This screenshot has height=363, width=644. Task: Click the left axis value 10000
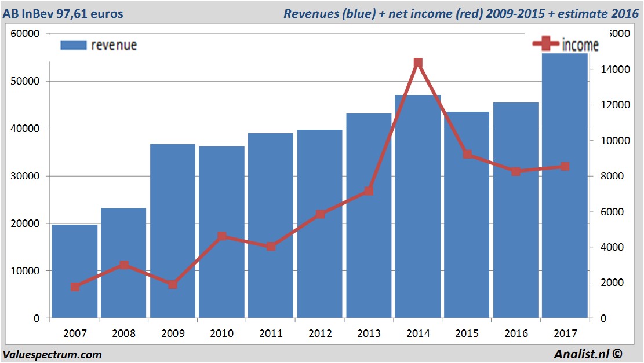click(x=25, y=271)
